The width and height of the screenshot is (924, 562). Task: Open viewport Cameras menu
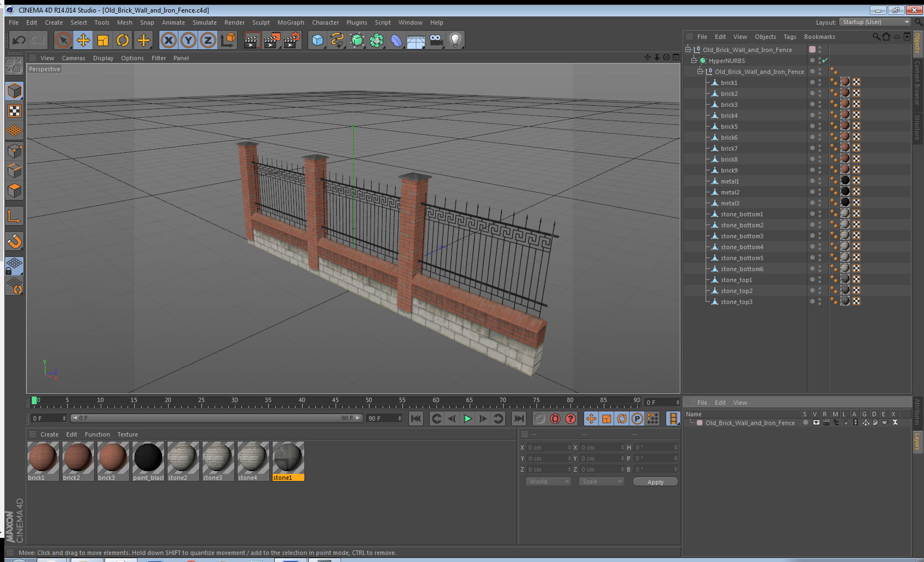(x=73, y=58)
